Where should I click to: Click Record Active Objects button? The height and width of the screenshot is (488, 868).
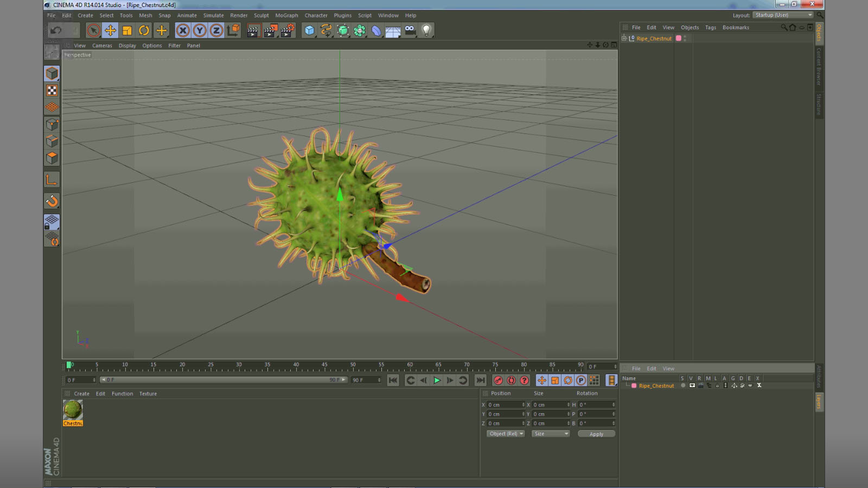498,380
